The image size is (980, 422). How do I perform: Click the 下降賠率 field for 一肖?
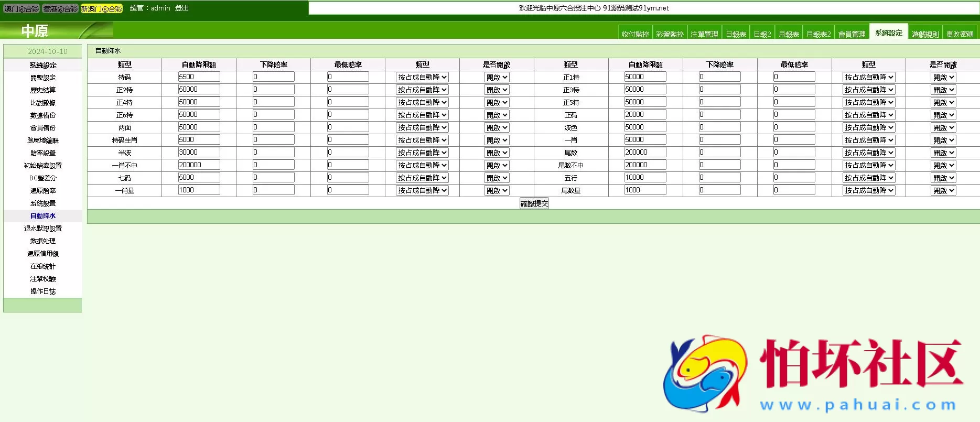(x=719, y=139)
